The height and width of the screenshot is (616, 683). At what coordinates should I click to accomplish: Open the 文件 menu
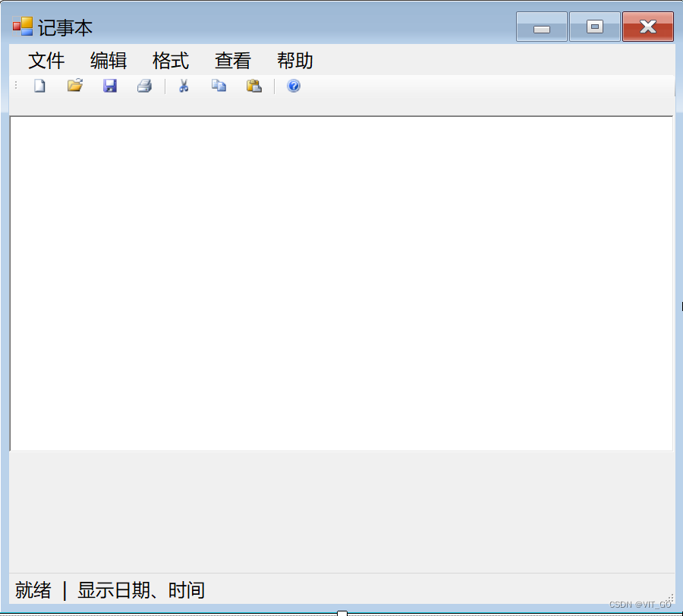click(46, 61)
